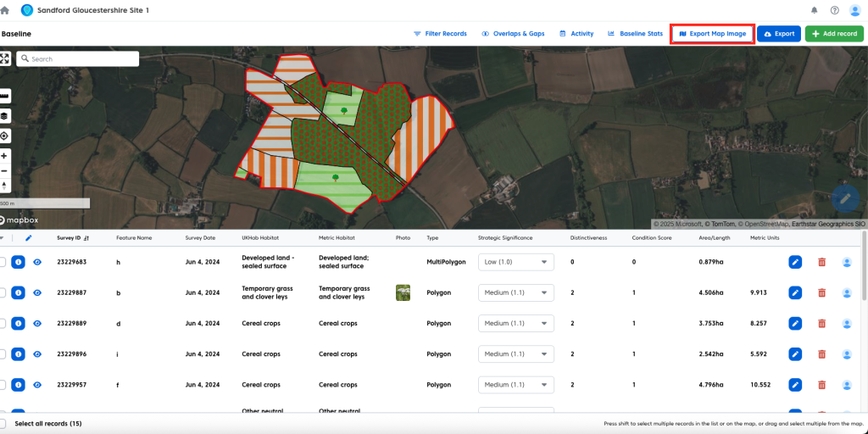Expand Strategic Significance for feature b

click(x=515, y=292)
